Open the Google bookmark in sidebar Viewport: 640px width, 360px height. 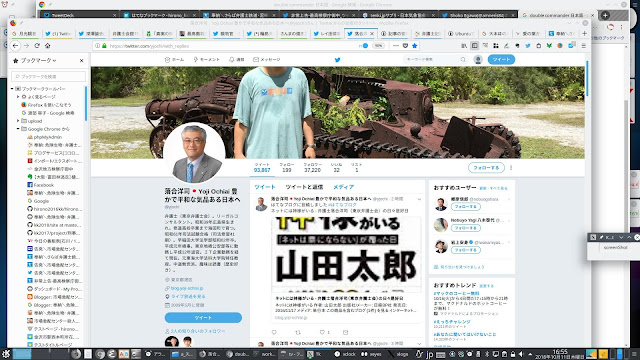[38, 201]
